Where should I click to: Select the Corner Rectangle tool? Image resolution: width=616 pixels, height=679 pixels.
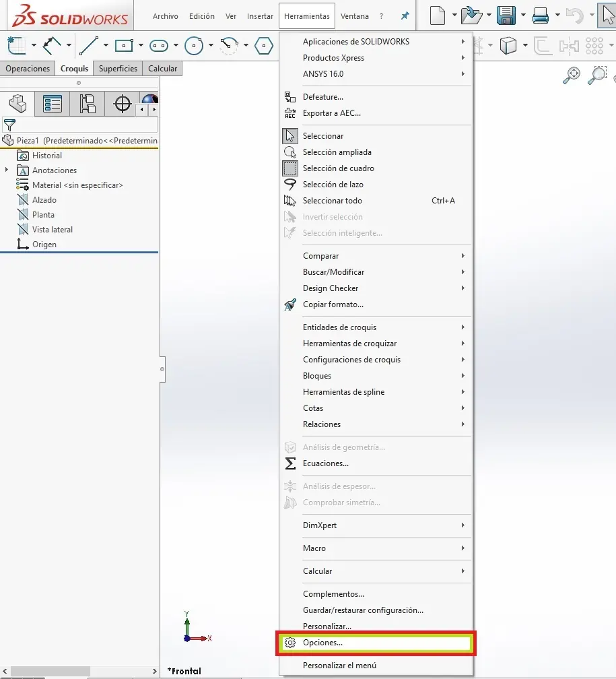click(124, 46)
